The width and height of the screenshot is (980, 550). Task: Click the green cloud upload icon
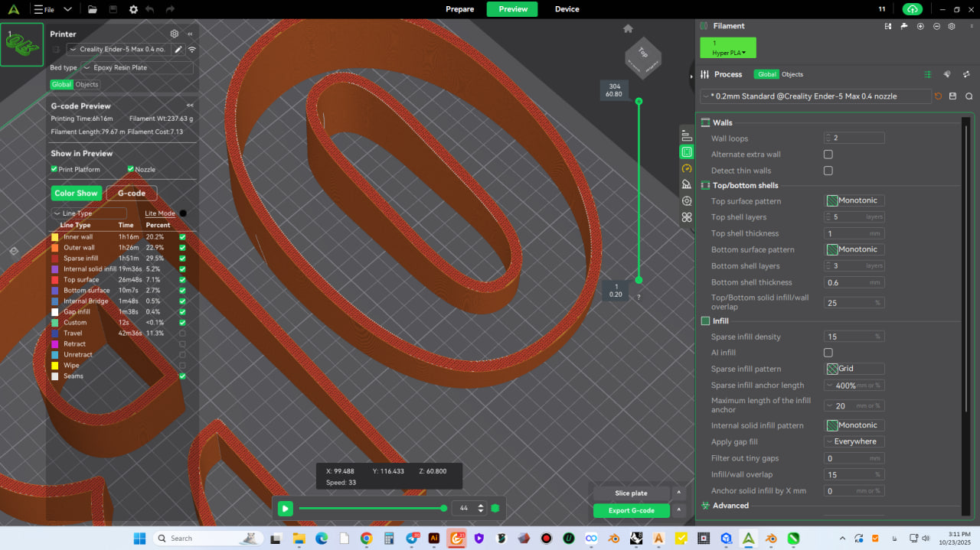(x=912, y=9)
